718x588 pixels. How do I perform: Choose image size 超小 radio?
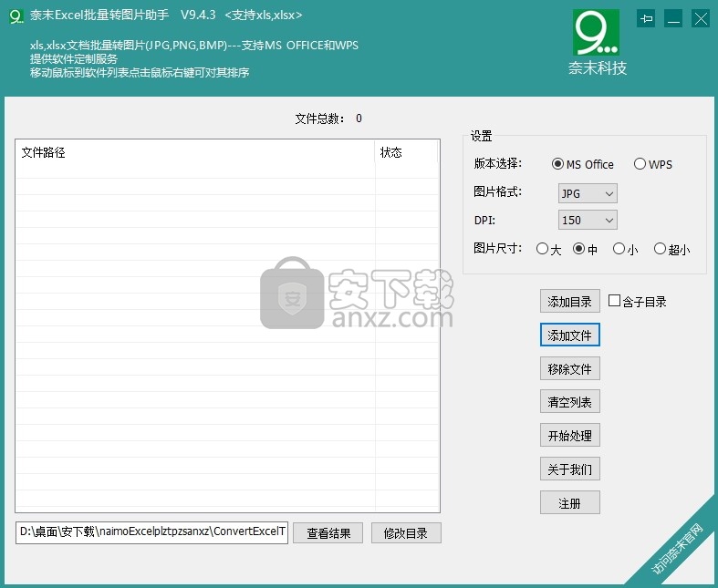coord(671,249)
